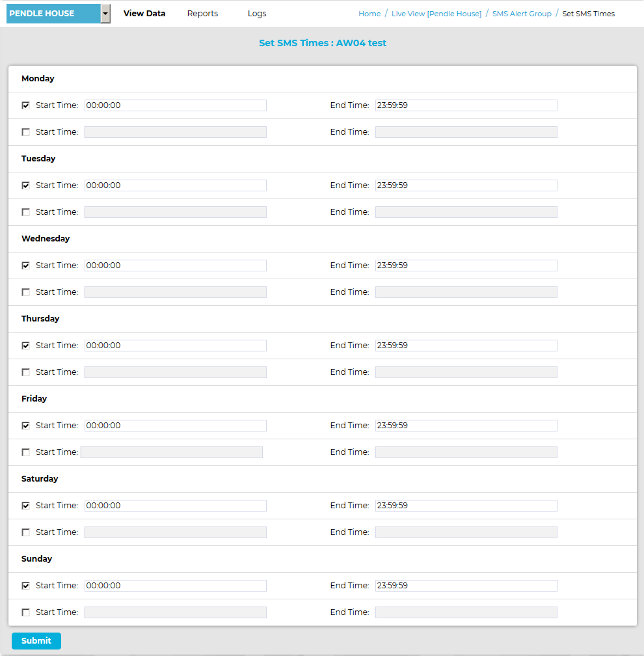Click the Submit button
Screen dimensions: 644x656
[x=36, y=640]
